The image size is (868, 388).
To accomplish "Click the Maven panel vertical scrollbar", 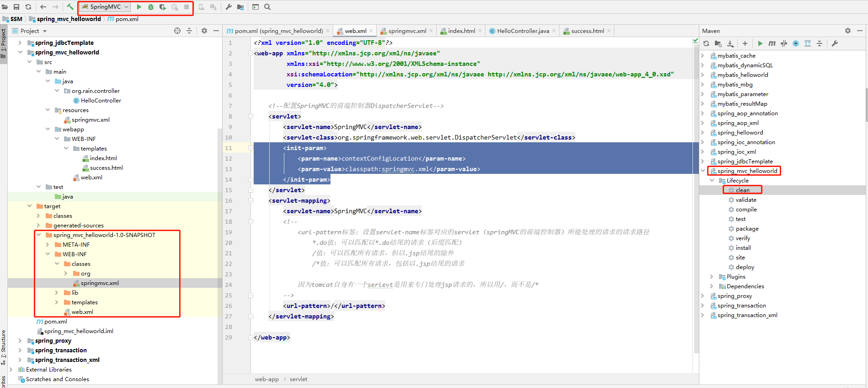I will (x=866, y=105).
